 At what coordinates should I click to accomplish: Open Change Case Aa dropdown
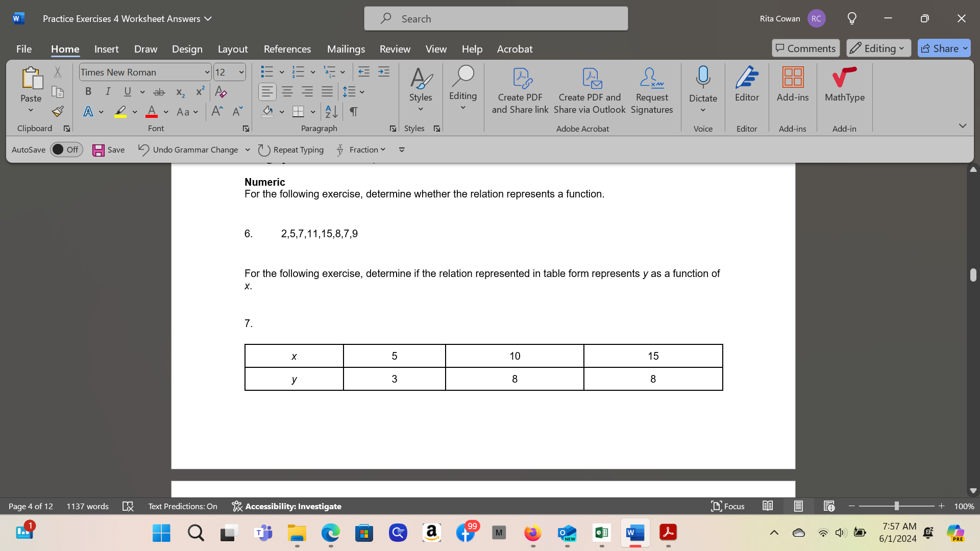pos(187,112)
